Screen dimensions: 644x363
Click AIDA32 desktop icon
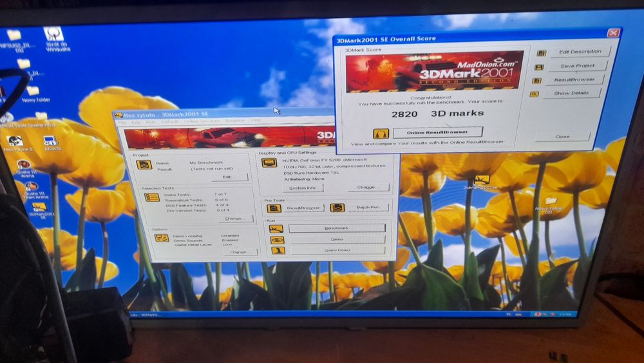pyautogui.click(x=50, y=144)
